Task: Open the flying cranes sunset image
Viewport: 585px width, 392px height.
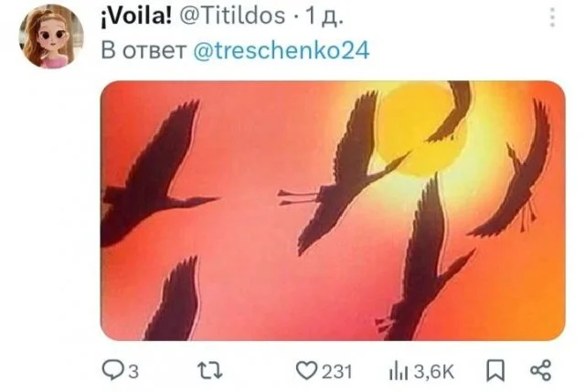Action: pyautogui.click(x=333, y=211)
